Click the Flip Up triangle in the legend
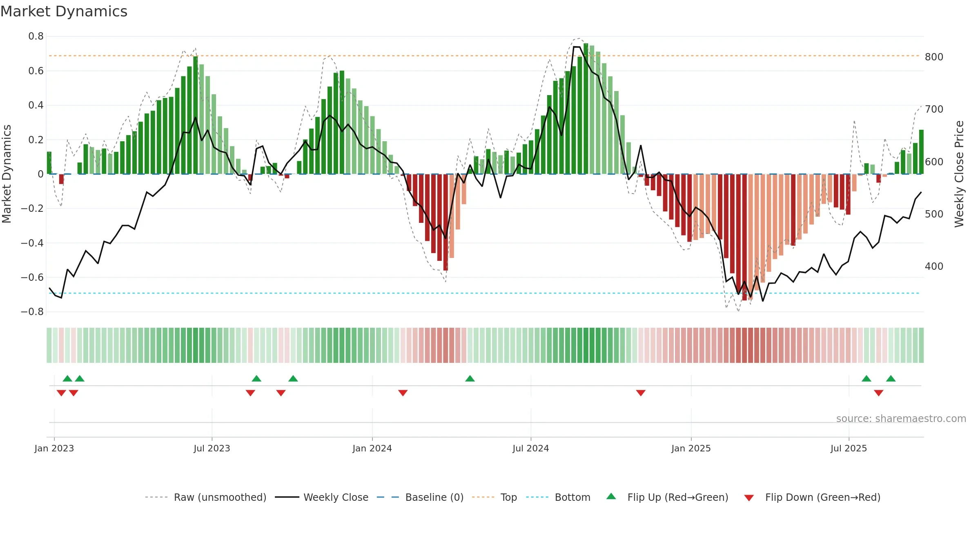The width and height of the screenshot is (980, 551). [611, 496]
